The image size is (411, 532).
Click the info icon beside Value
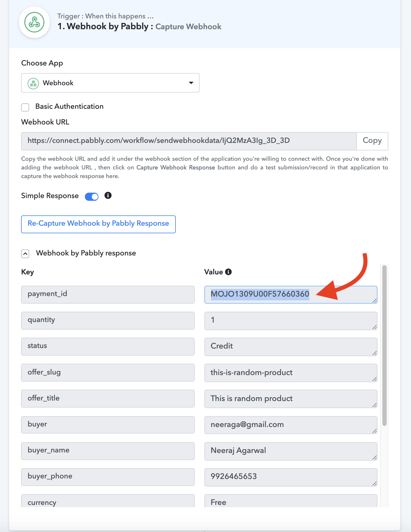click(x=228, y=272)
